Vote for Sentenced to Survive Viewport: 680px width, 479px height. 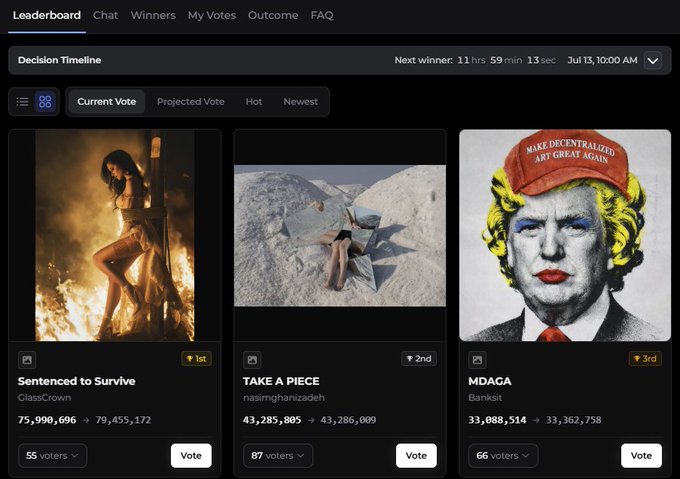tap(191, 456)
